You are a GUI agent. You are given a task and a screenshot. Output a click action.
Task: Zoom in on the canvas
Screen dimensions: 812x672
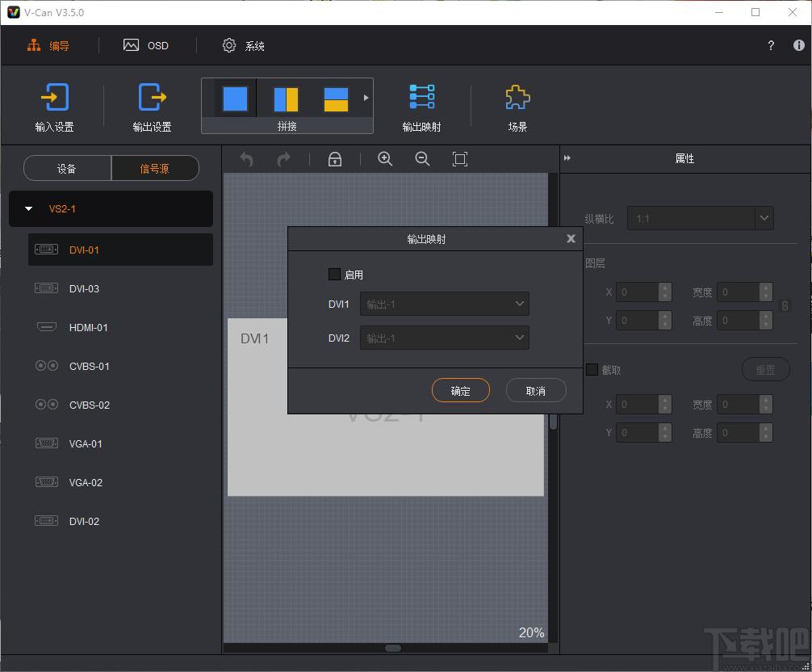coord(385,159)
